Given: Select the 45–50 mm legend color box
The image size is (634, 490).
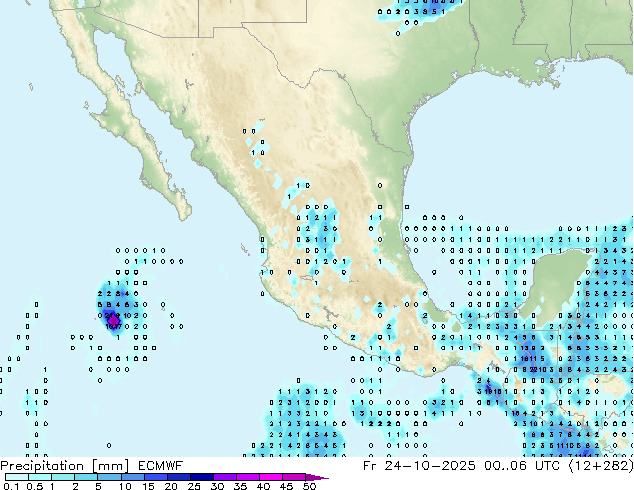Looking at the screenshot, I should point(294,477).
